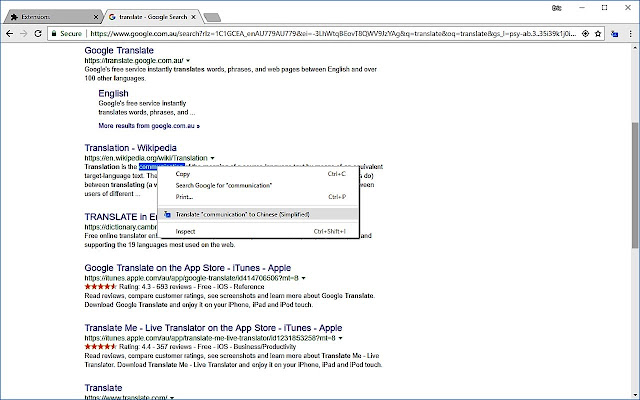Image resolution: width=640 pixels, height=400 pixels.
Task: Expand dropdown beside www.translate.com URL
Action: click(172, 398)
